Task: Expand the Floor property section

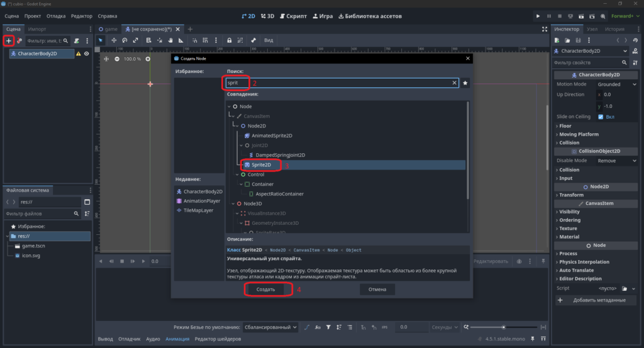Action: coord(565,126)
